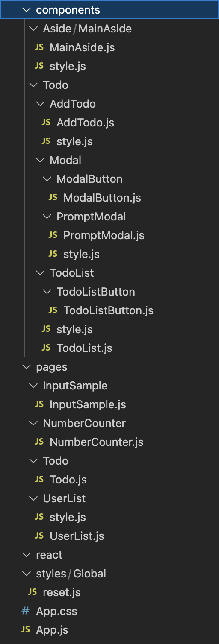Open the TodoList.js file
Viewport: 219px width, 644px height.
(84, 348)
